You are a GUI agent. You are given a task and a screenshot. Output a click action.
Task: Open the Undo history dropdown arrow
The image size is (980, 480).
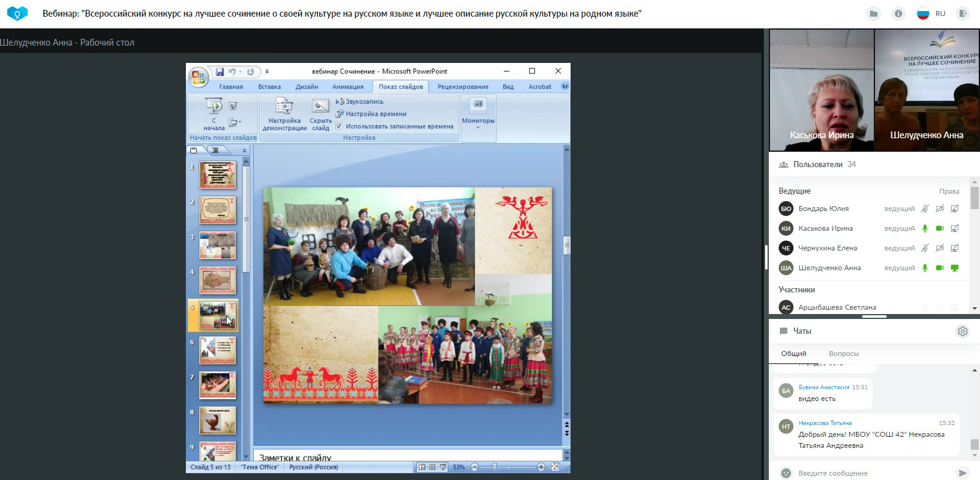[x=240, y=72]
